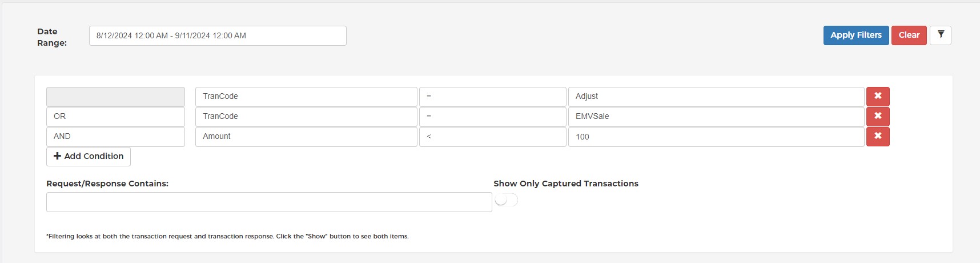980x263 pixels.
Task: Enable Show Only Captured Transactions switch
Action: pyautogui.click(x=506, y=200)
